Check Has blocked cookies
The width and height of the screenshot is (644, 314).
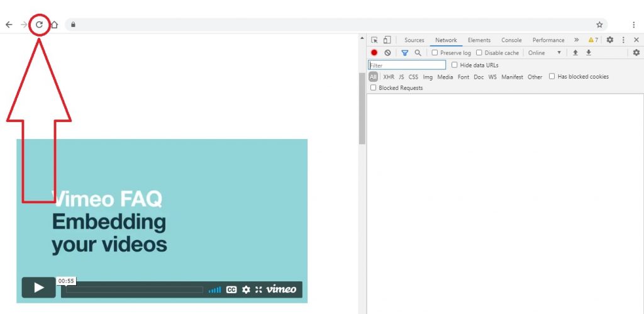pyautogui.click(x=552, y=76)
